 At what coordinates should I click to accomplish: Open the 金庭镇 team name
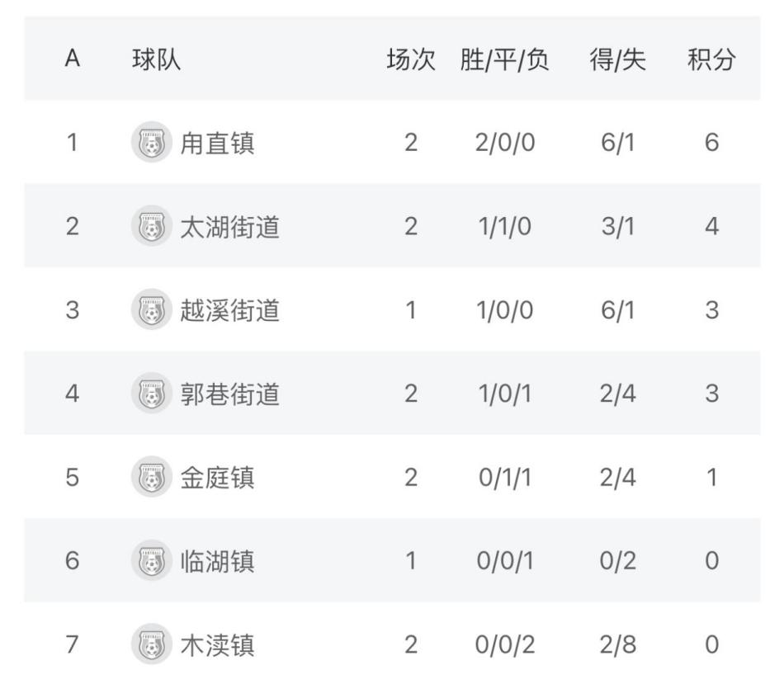coord(217,478)
